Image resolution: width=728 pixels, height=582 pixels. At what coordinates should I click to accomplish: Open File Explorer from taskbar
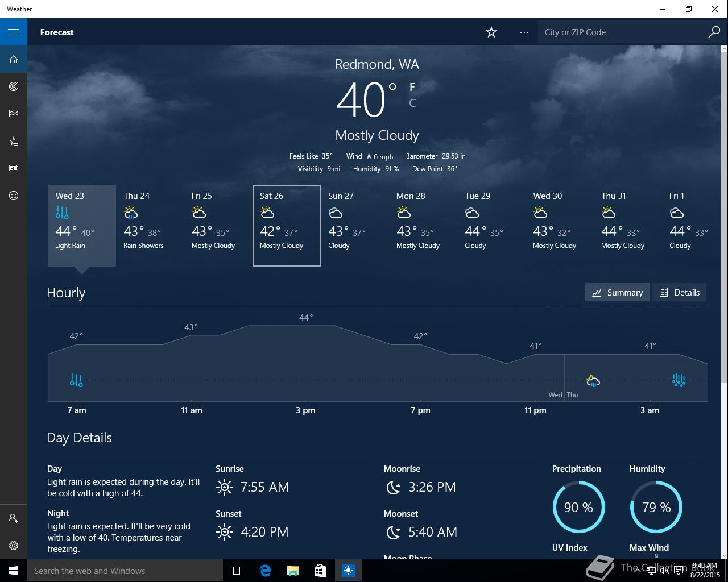292,571
